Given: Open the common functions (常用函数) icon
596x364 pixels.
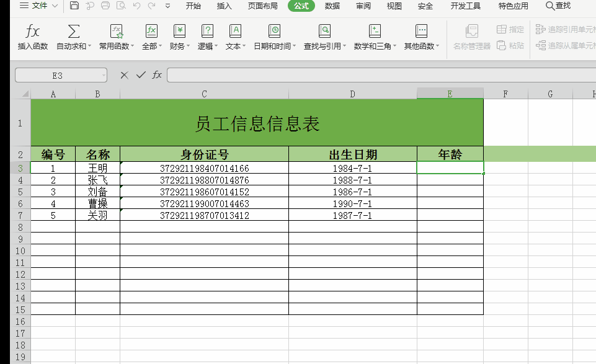Looking at the screenshot, I should point(117,31).
